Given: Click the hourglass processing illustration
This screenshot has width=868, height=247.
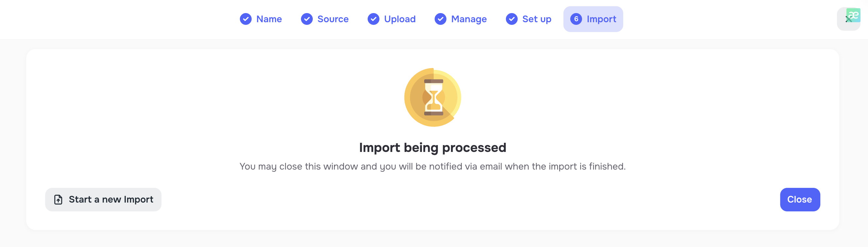Looking at the screenshot, I should [x=432, y=97].
